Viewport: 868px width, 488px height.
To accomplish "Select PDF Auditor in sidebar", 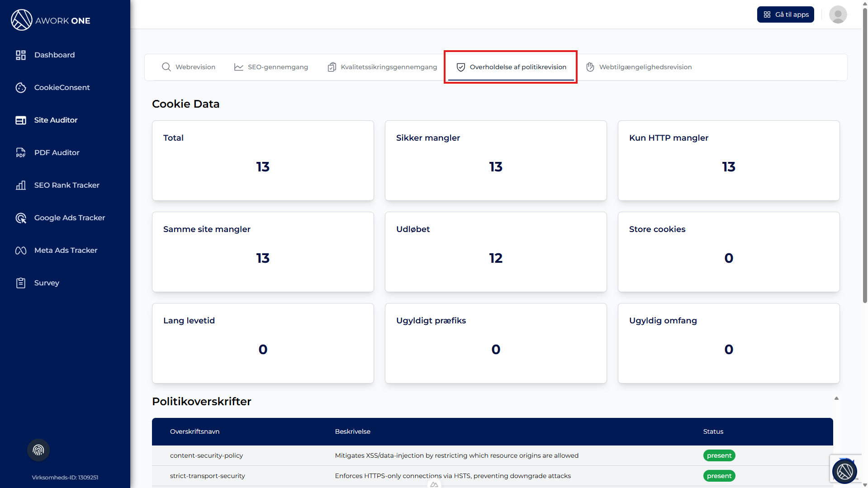I will (x=57, y=152).
